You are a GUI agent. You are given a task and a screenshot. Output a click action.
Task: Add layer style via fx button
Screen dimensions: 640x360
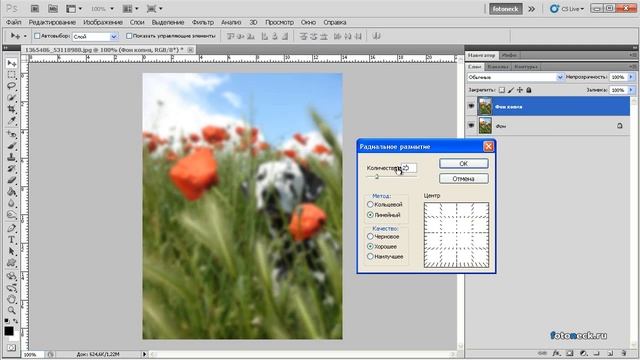point(556,353)
